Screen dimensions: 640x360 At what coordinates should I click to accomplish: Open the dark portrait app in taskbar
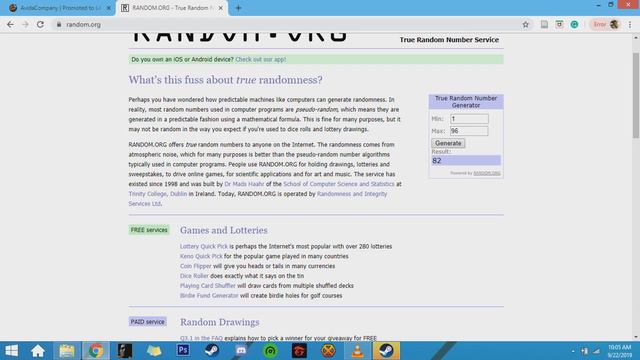pyautogui.click(x=125, y=351)
